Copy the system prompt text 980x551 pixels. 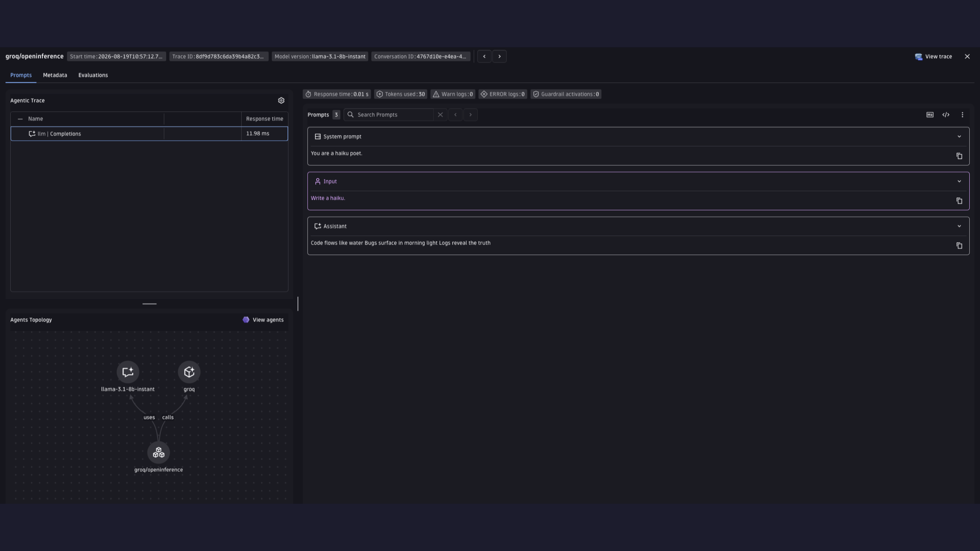pyautogui.click(x=959, y=156)
